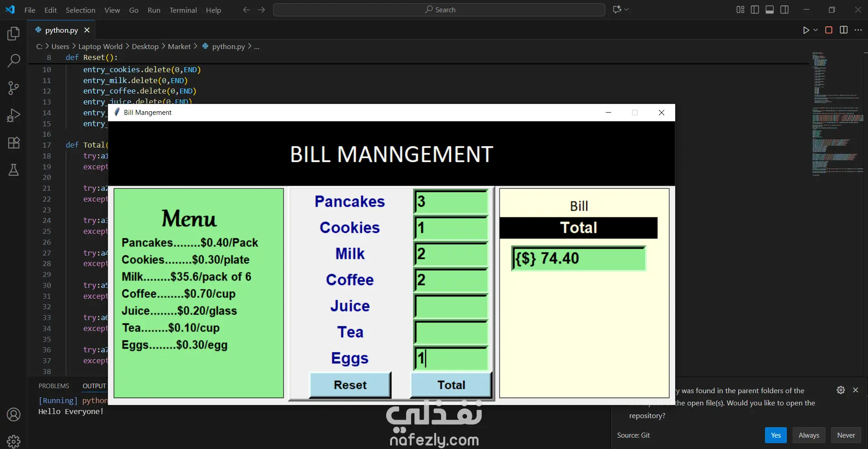Open the Search view in activity bar
Viewport: 868px width, 449px height.
[14, 60]
